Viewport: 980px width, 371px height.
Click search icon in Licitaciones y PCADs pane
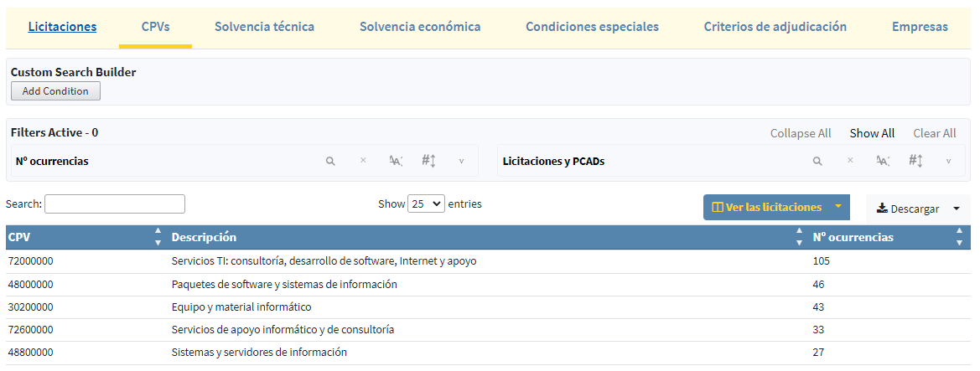[x=817, y=161]
